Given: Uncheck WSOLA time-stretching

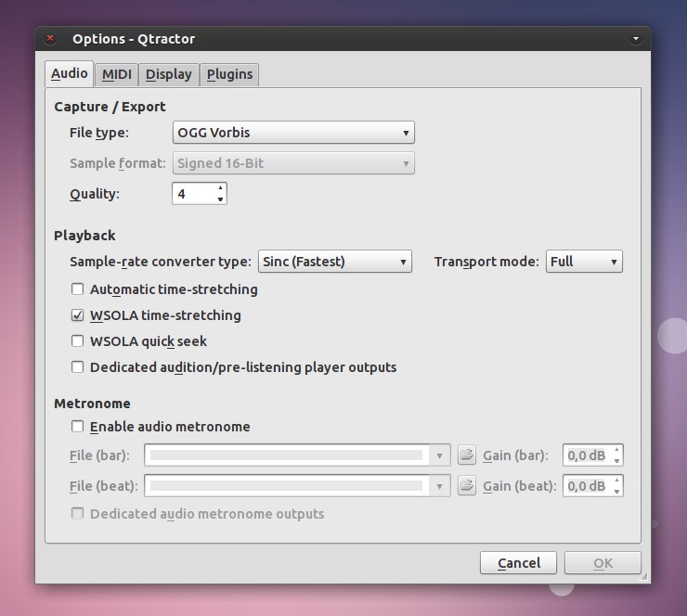Looking at the screenshot, I should [x=78, y=315].
